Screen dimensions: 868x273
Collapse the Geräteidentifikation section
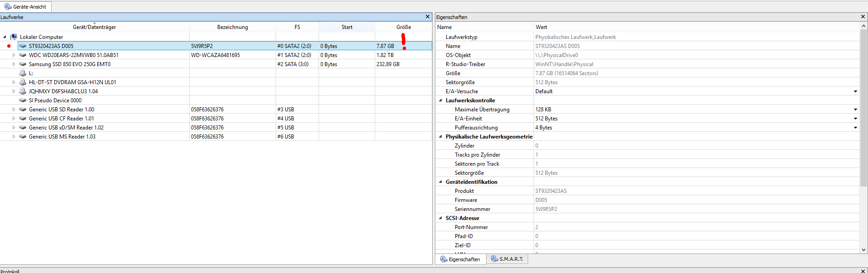tap(440, 182)
